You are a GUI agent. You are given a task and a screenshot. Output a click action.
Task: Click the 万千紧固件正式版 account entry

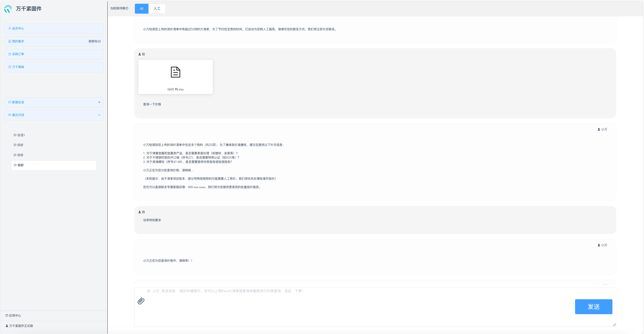click(21, 326)
